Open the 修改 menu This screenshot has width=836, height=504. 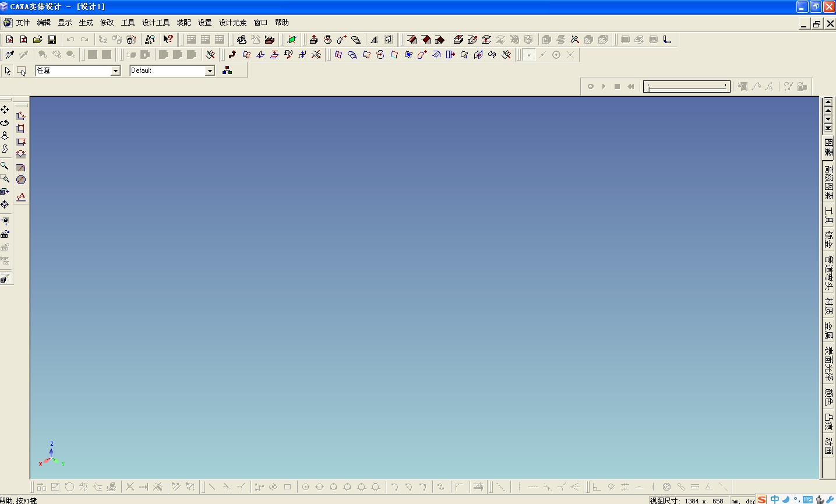[107, 23]
